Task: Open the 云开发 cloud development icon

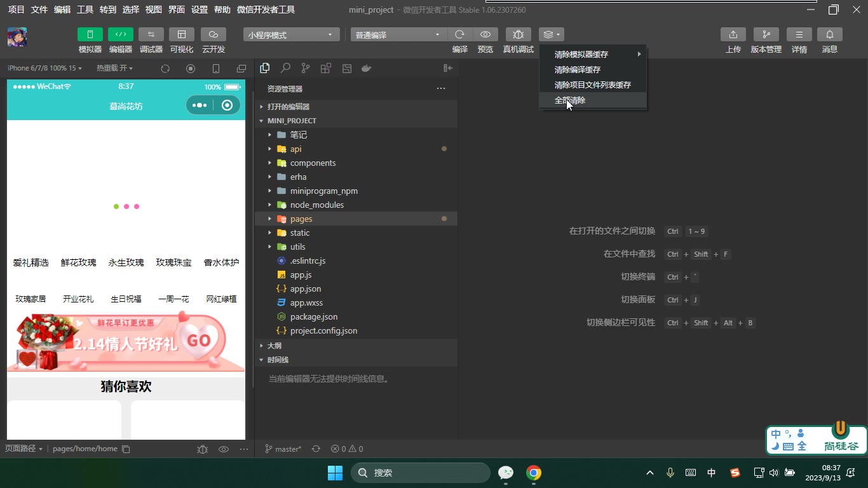Action: (213, 34)
